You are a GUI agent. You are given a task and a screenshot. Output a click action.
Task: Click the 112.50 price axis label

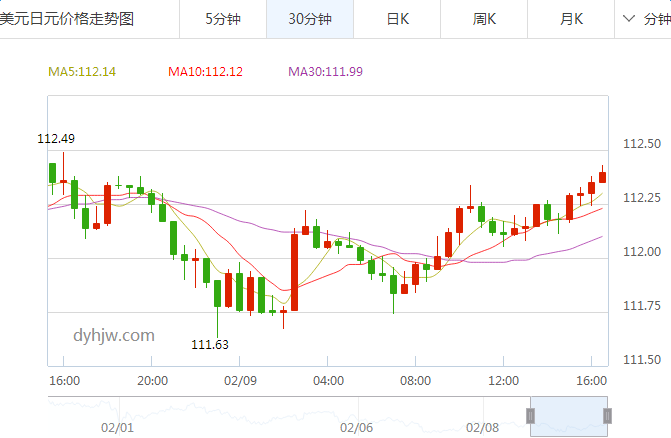click(x=642, y=144)
